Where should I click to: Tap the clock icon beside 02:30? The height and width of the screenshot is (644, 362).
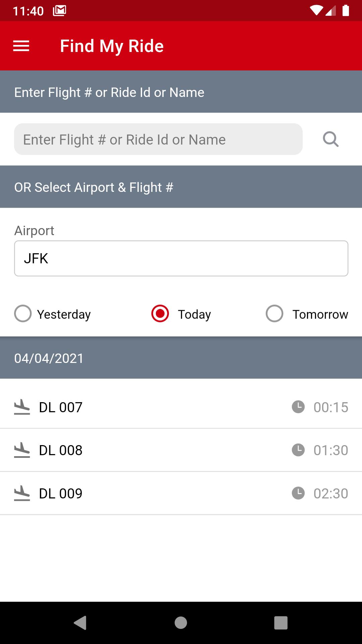[x=298, y=493]
